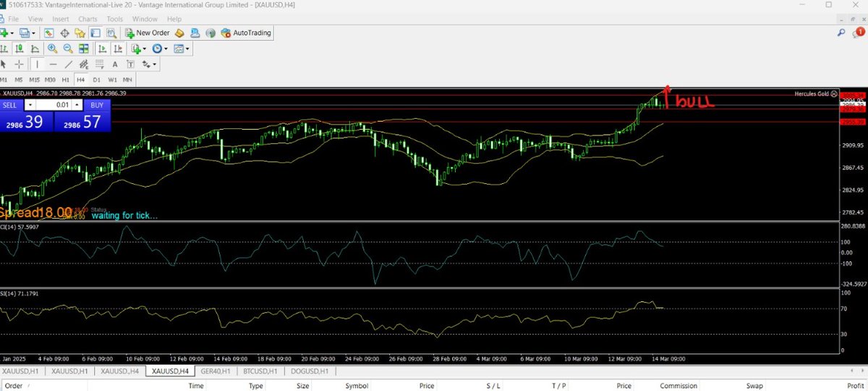Tile windows with the grid icon

84,49
